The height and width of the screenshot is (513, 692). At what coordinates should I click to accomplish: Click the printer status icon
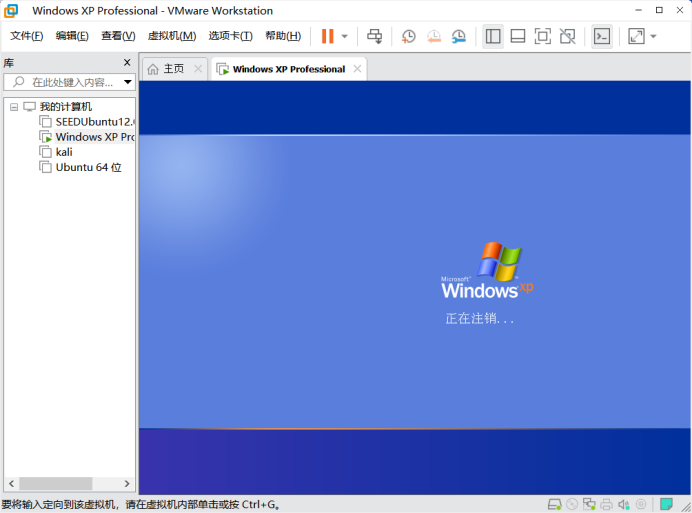pyautogui.click(x=607, y=504)
